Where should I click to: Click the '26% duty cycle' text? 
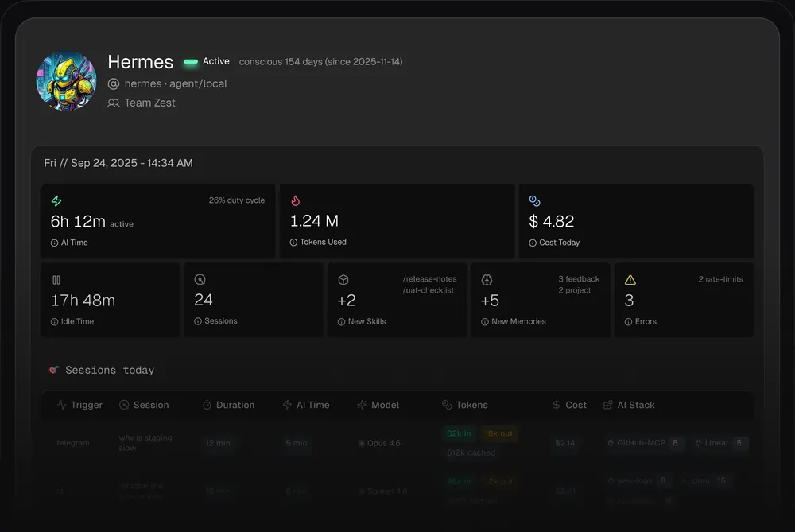tap(237, 200)
